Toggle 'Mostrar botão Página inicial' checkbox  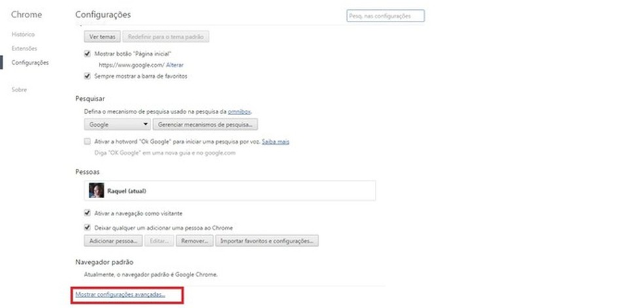pos(88,54)
